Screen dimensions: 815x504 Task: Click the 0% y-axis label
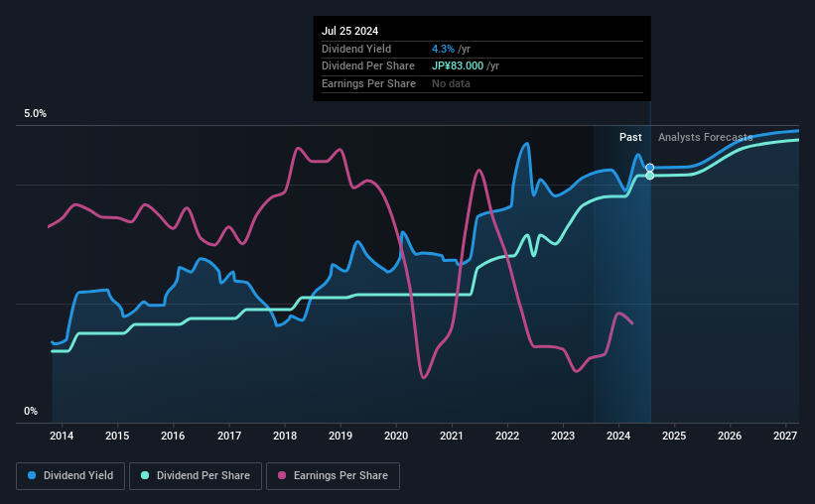[31, 411]
